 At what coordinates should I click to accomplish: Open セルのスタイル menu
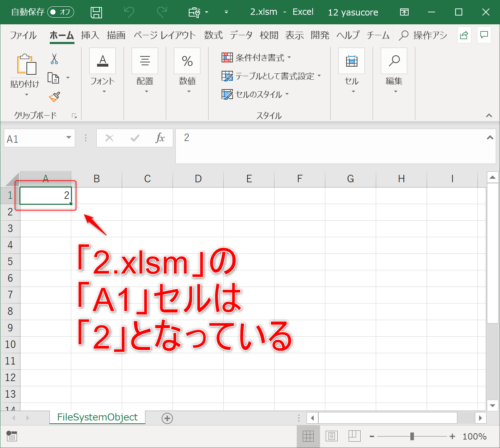point(255,94)
